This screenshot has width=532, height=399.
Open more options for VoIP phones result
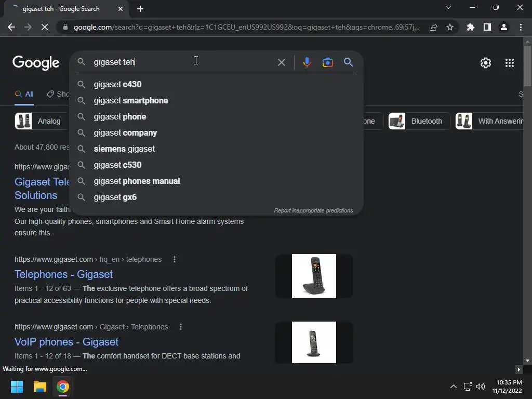(x=180, y=327)
